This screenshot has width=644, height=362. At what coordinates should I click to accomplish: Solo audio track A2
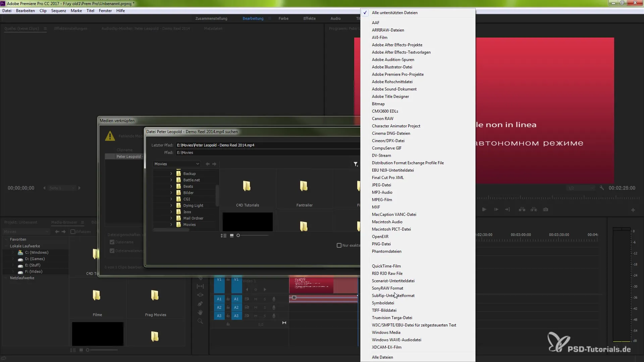pos(265,308)
